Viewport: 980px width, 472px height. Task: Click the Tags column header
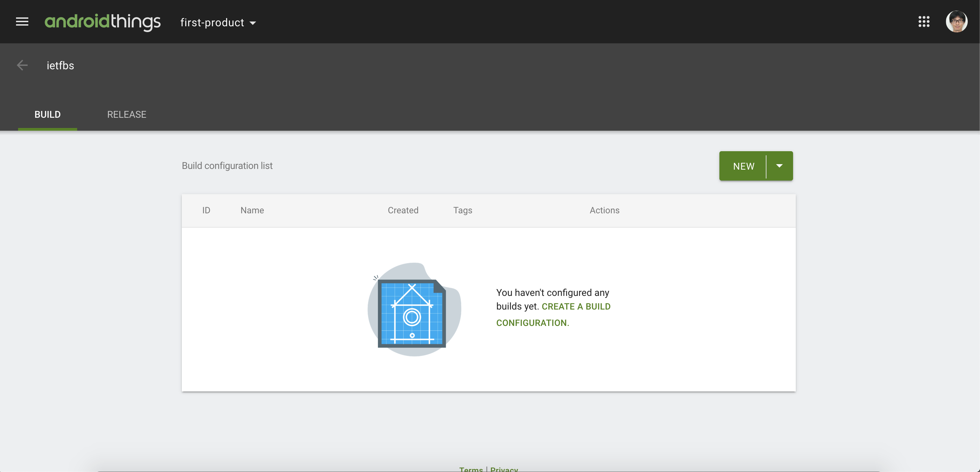(463, 211)
